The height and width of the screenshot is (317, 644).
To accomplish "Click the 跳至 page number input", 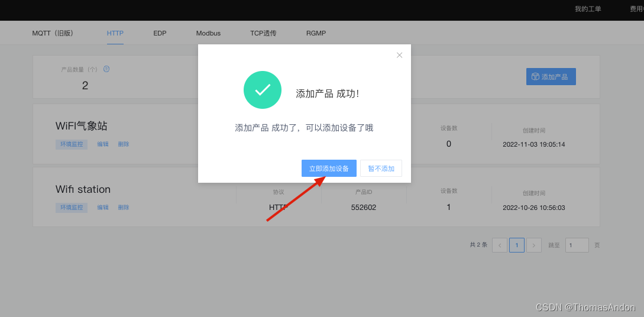I will pos(577,245).
